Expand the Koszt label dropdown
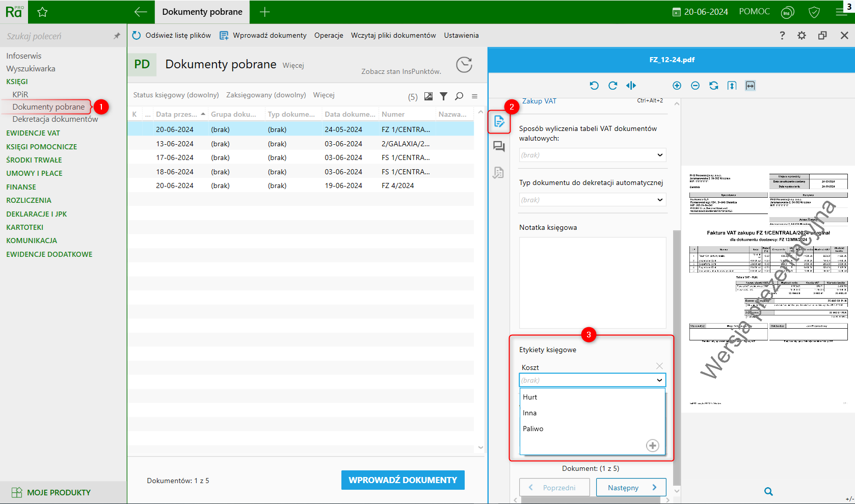The height and width of the screenshot is (504, 855). (659, 380)
